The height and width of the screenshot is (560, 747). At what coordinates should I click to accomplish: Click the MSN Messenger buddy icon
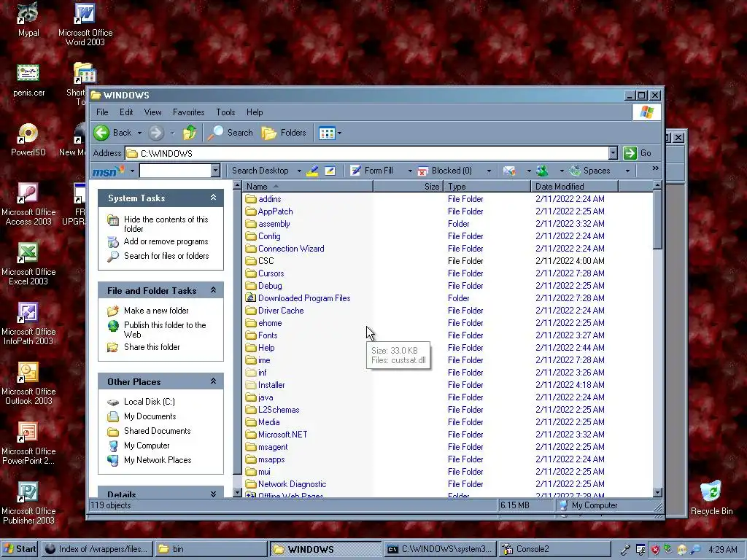(542, 171)
